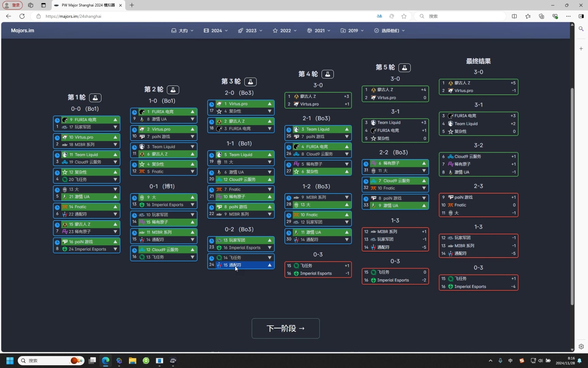Click the '最终结果' heading
The width and height of the screenshot is (588, 368).
tap(478, 61)
